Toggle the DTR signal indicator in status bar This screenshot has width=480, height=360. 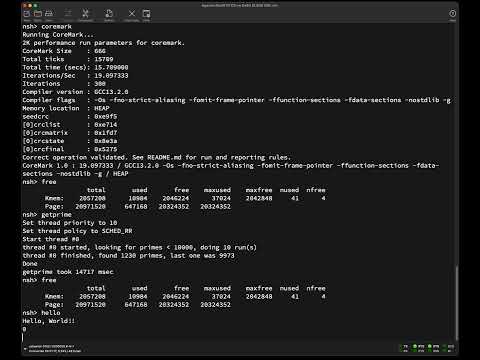coord(433,346)
